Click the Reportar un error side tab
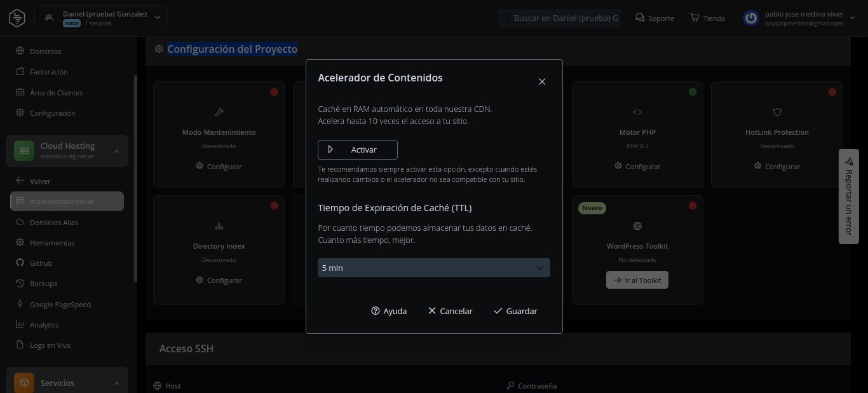 pos(848,197)
